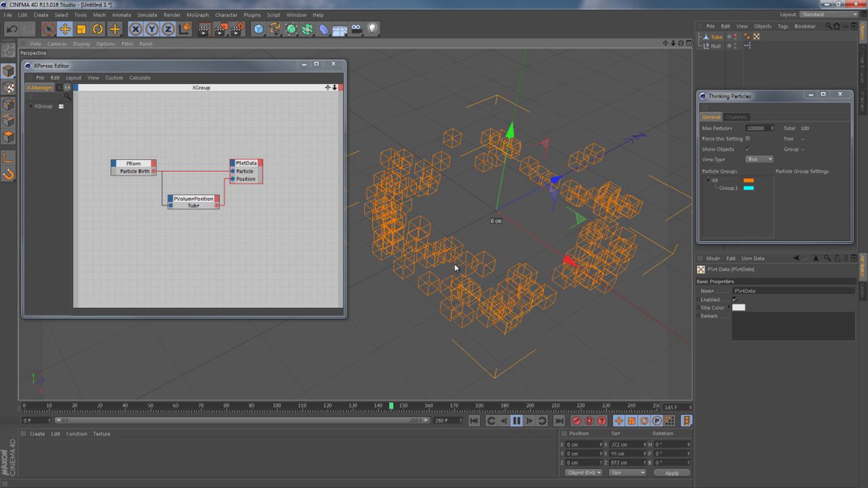
Task: Switch to Texture mode in left sidebar
Action: coord(8,88)
